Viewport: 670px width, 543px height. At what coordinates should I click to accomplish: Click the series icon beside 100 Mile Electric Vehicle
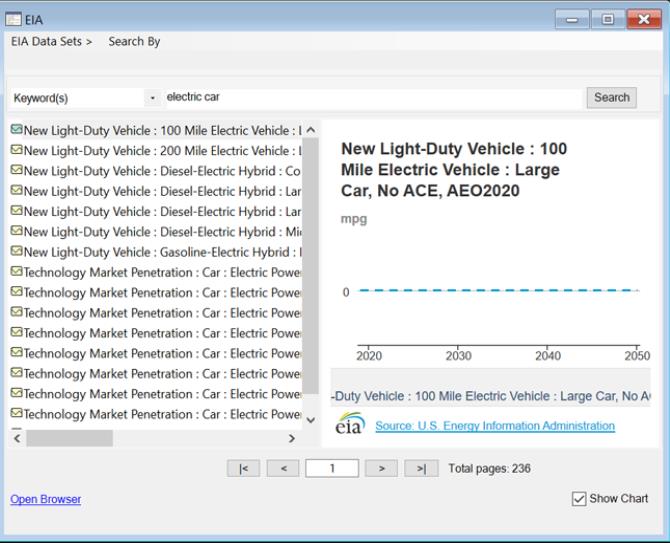tap(16, 129)
